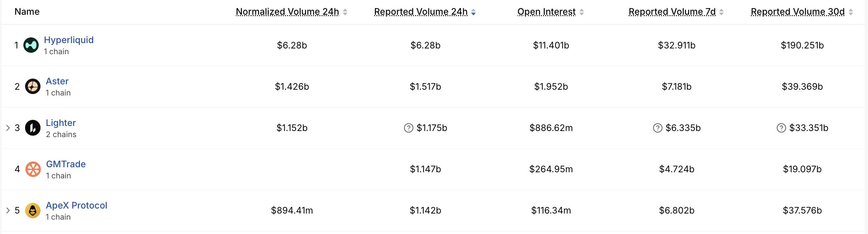Click the GMTrade protocol logo
The height and width of the screenshot is (234, 868).
33,169
